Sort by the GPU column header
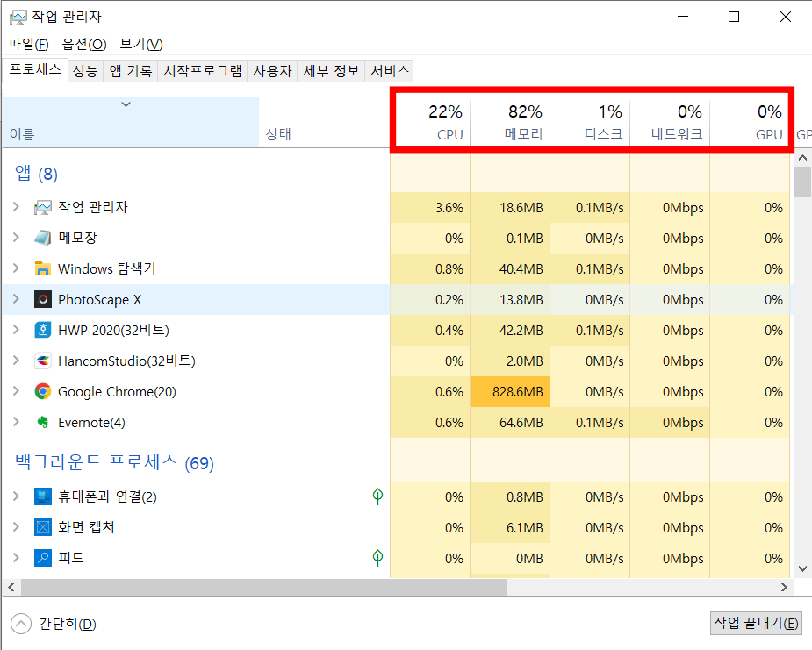Screen dimensions: 812x650 [750, 122]
